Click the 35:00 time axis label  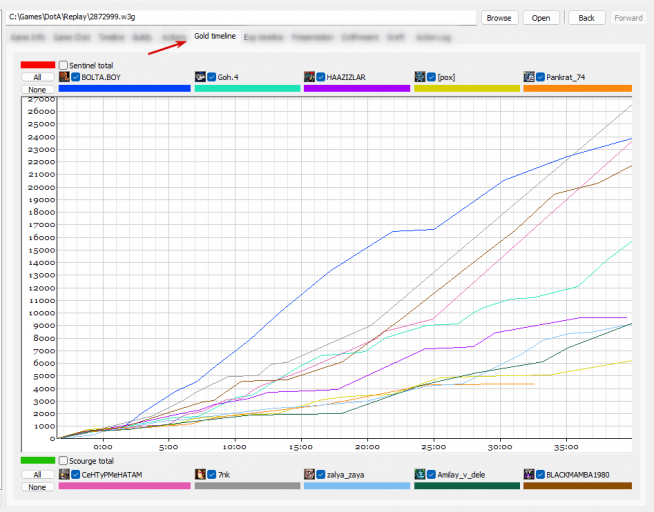pyautogui.click(x=566, y=447)
